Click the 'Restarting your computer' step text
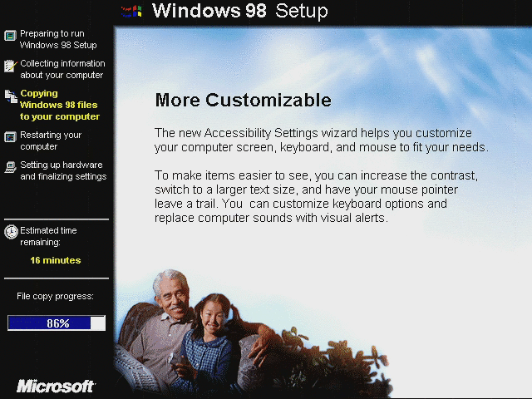Screen dimensions: 532x399 pos(51,140)
